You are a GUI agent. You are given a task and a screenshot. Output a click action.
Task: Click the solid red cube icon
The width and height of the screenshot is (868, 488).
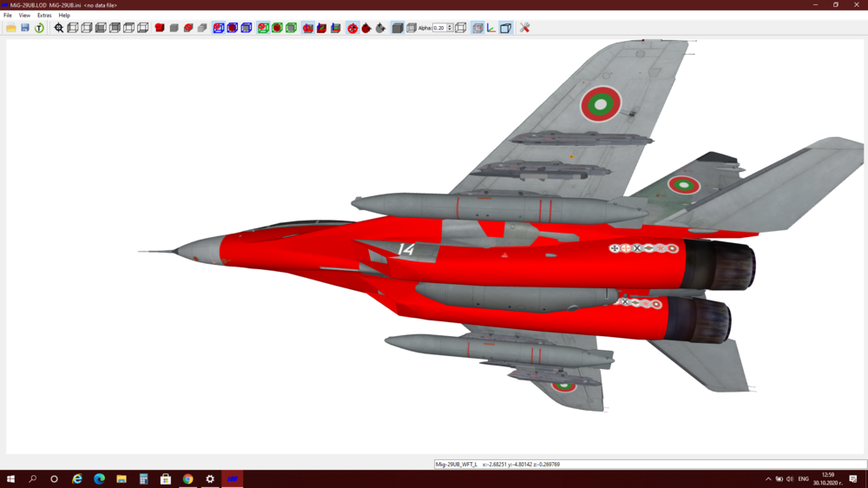160,28
